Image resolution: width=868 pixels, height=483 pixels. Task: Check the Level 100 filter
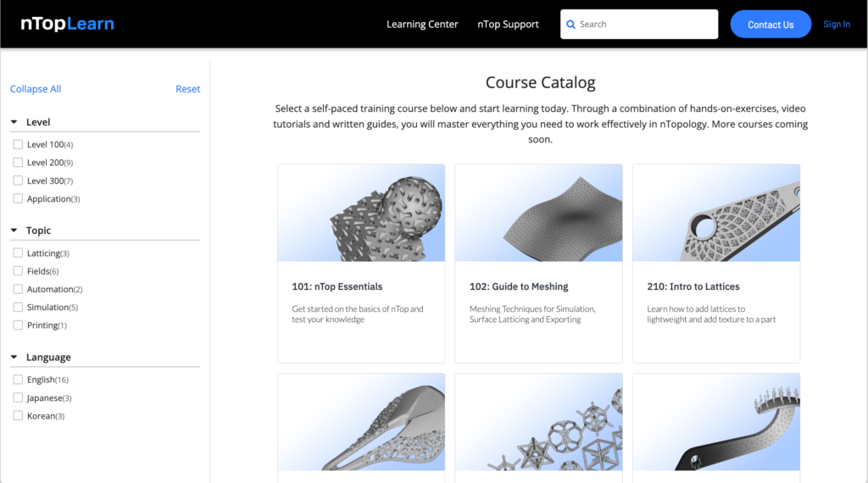18,144
